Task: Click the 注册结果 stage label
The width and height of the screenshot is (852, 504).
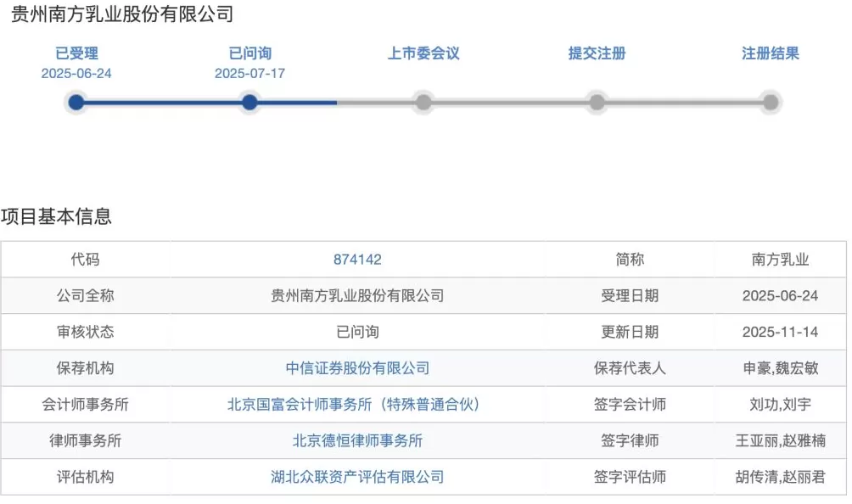Action: [x=771, y=53]
